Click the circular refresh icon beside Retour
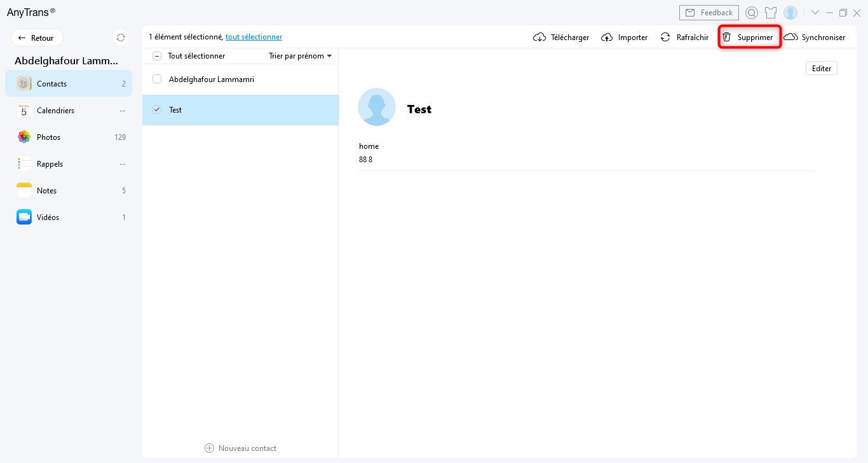Viewport: 868px width, 463px height. click(x=121, y=38)
